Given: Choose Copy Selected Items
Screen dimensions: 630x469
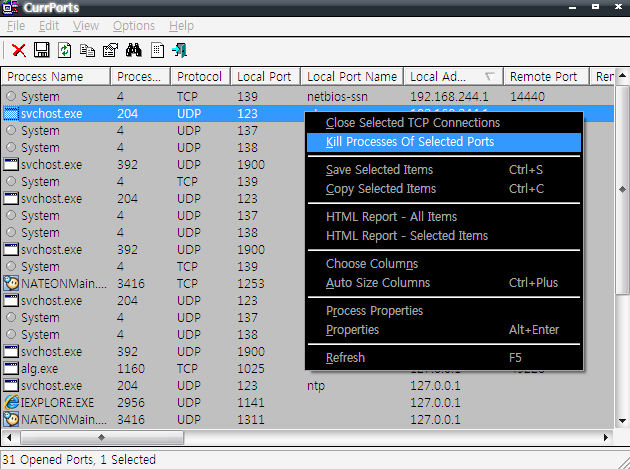Looking at the screenshot, I should (x=444, y=188).
